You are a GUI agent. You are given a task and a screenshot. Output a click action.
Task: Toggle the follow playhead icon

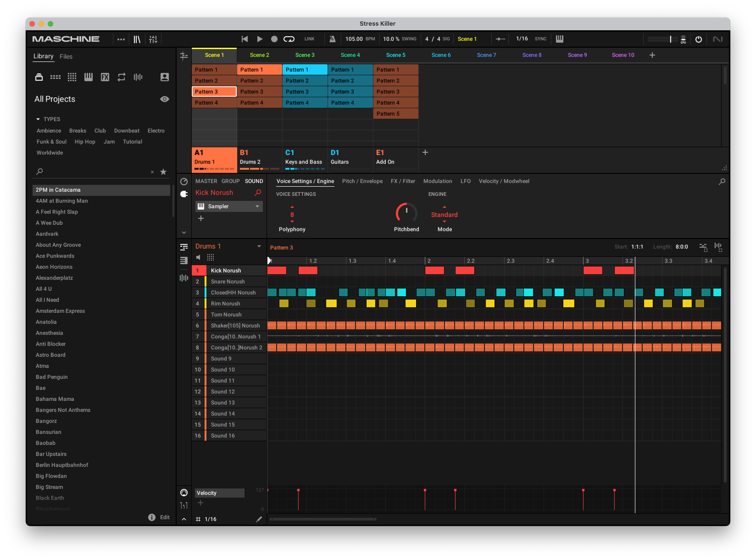[500, 39]
